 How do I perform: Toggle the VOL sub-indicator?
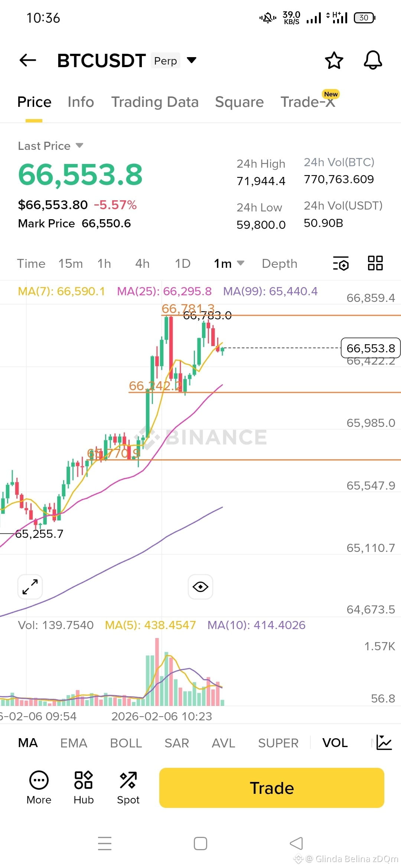pos(335,743)
